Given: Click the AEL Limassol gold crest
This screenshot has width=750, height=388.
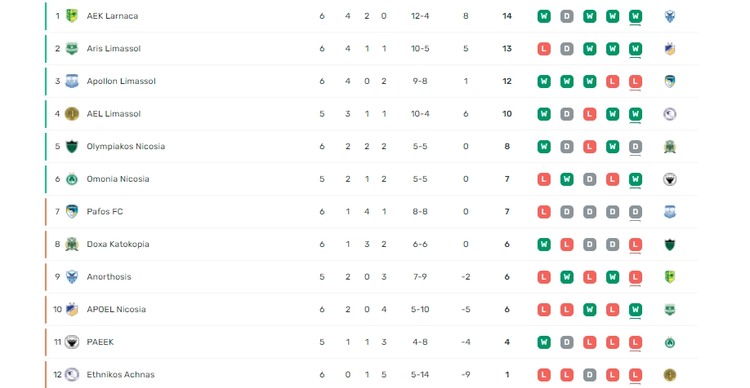Looking at the screenshot, I should 72,114.
